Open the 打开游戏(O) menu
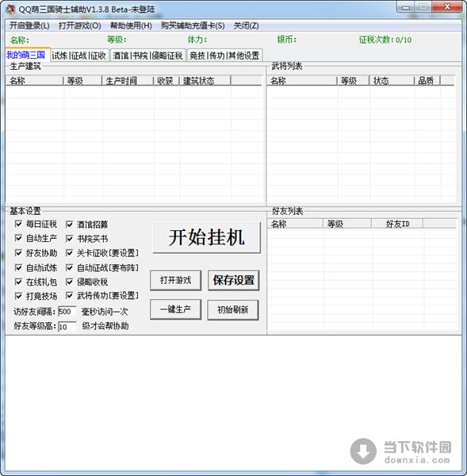467x476 pixels. [x=80, y=26]
